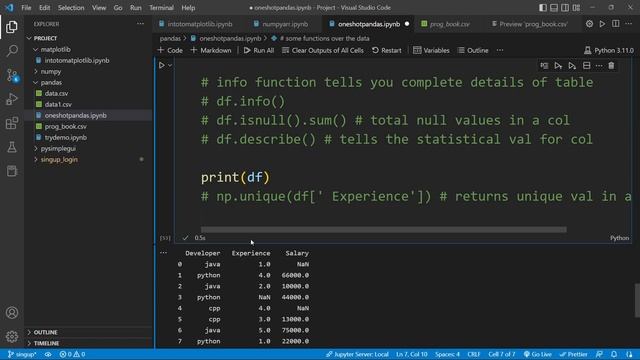The width and height of the screenshot is (640, 360).
Task: Open the File menu
Action: (x=26, y=8)
